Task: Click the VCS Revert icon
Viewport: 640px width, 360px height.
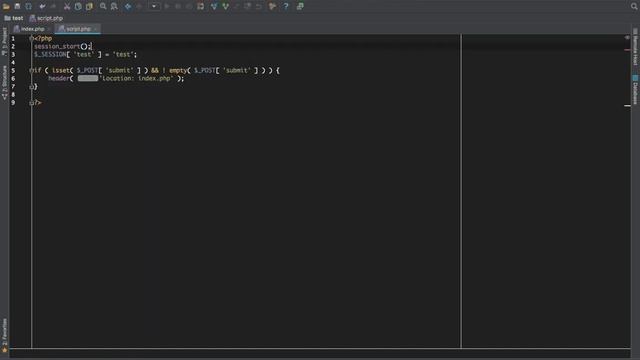Action: (x=259, y=6)
